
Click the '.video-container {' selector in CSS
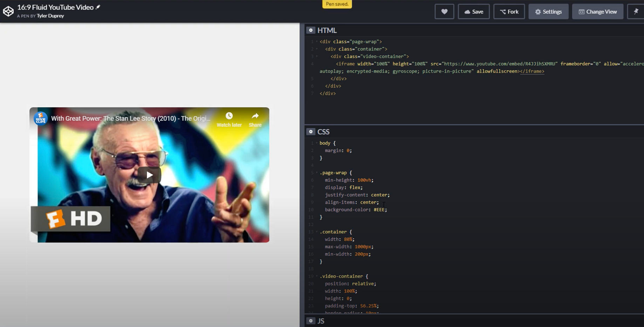[x=344, y=276]
